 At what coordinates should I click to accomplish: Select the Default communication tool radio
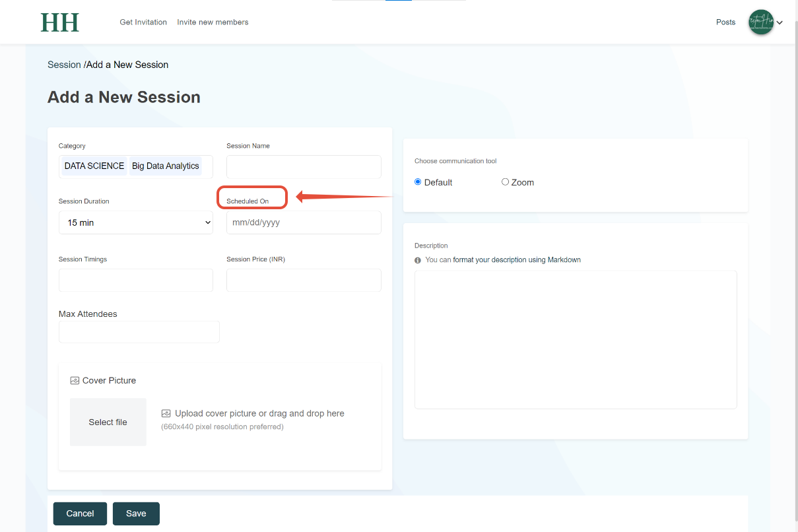(x=418, y=182)
